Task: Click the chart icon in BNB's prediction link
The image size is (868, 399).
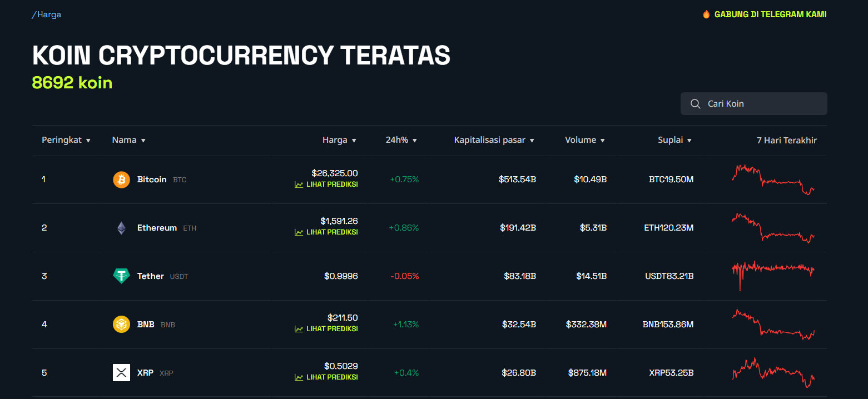Action: tap(299, 329)
